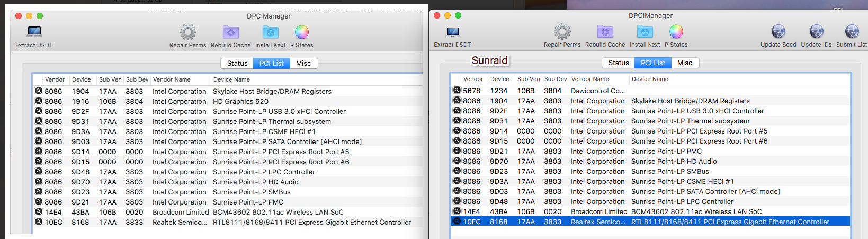
Task: Open P States in left window
Action: click(302, 32)
